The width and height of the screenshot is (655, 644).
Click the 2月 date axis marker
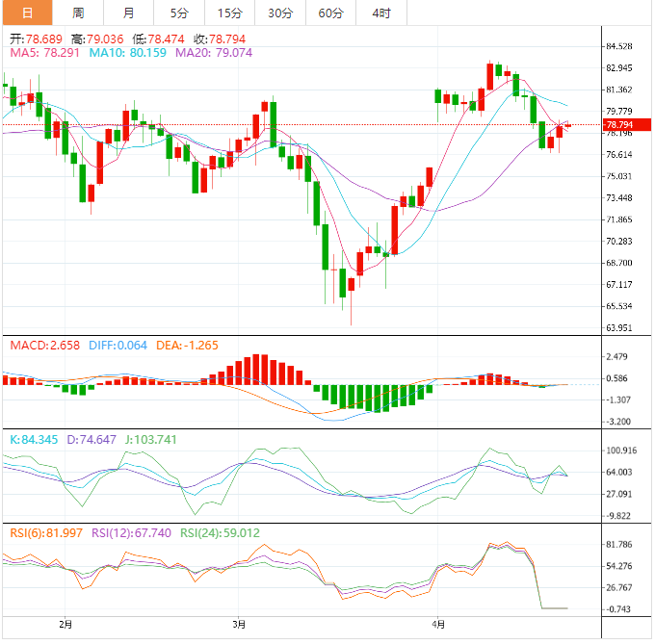coord(65,625)
